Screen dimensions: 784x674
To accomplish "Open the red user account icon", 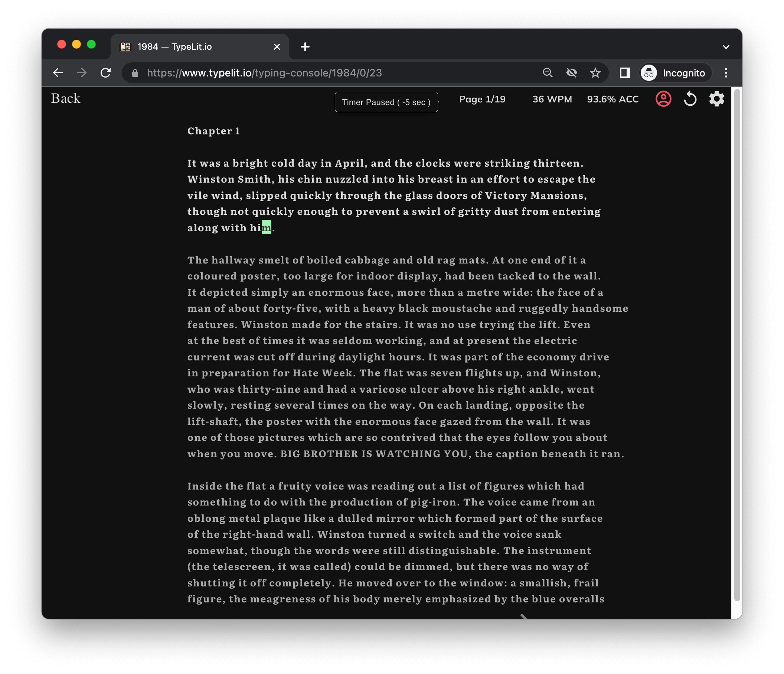I will point(663,99).
